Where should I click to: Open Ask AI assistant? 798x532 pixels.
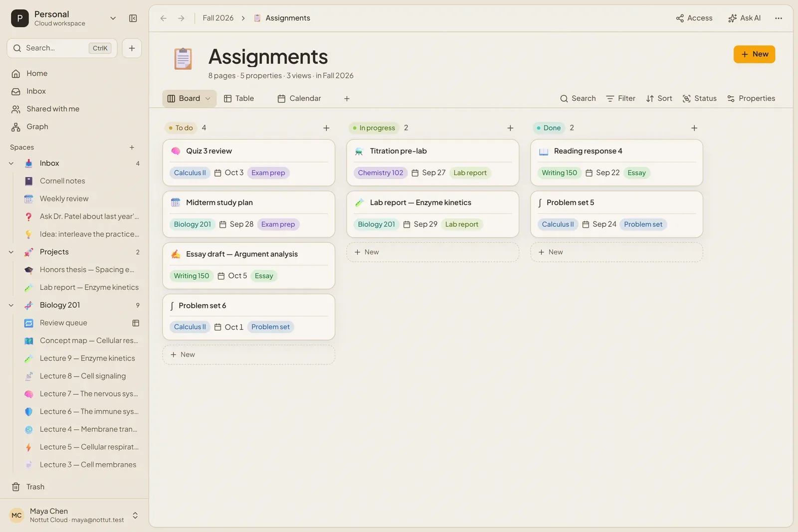(744, 18)
